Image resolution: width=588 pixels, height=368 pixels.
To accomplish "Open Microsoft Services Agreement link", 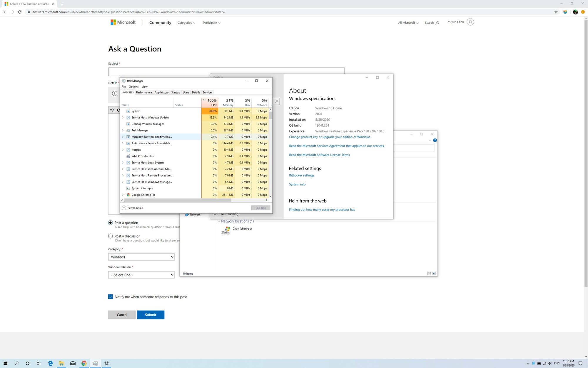I will click(x=336, y=146).
